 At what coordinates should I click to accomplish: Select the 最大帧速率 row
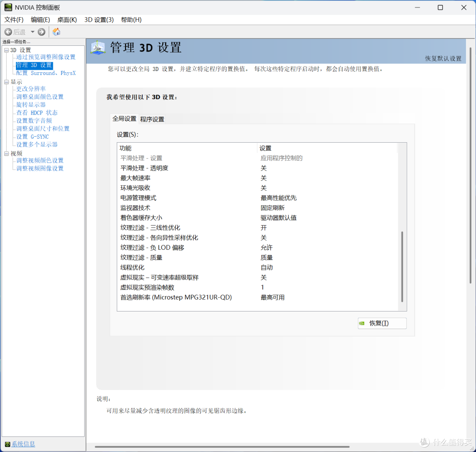pyautogui.click(x=257, y=178)
